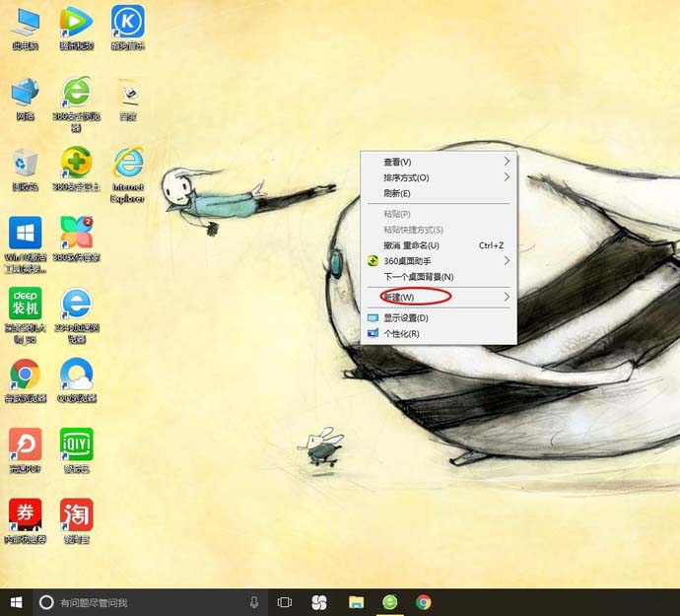The height and width of the screenshot is (616, 680).
Task: Open Task View from the taskbar
Action: [285, 602]
